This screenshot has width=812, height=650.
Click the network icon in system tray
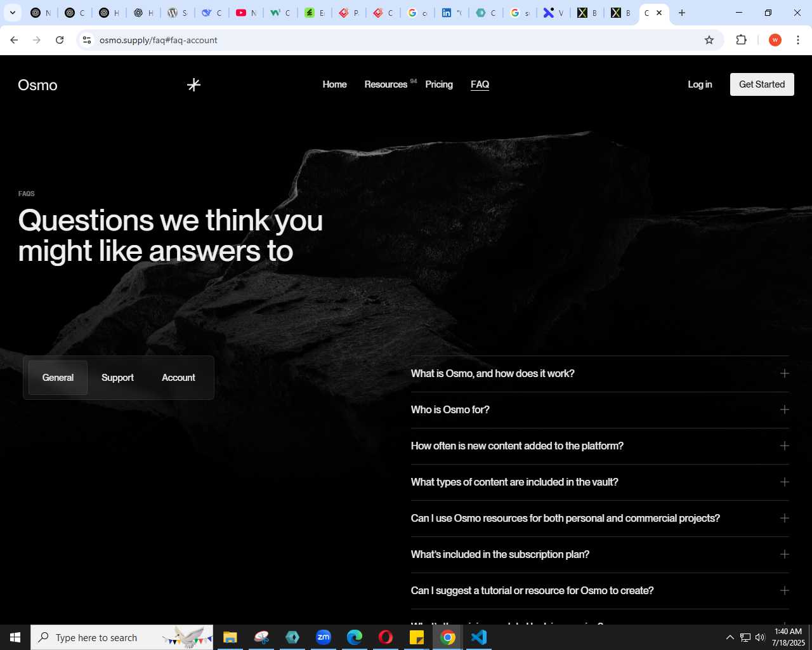click(x=745, y=637)
